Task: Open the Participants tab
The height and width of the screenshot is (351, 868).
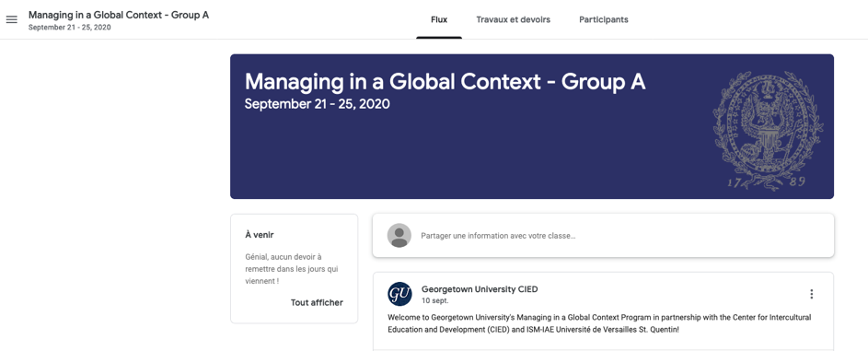Action: (604, 20)
